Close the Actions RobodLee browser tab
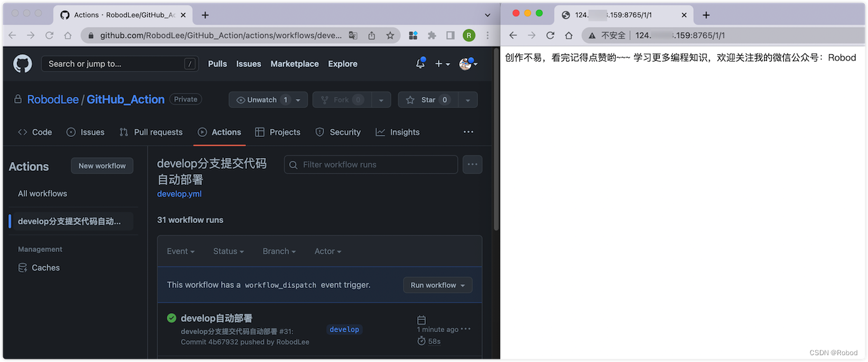This screenshot has height=362, width=868. 183,15
